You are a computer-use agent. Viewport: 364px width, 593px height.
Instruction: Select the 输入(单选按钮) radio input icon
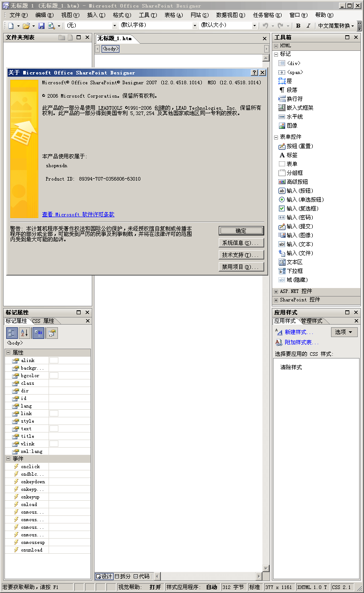click(x=282, y=200)
